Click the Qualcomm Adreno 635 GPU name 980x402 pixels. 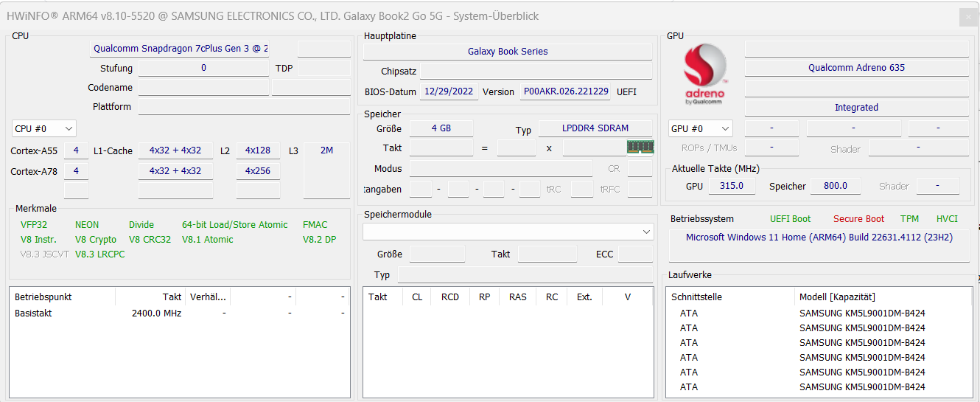pyautogui.click(x=856, y=68)
